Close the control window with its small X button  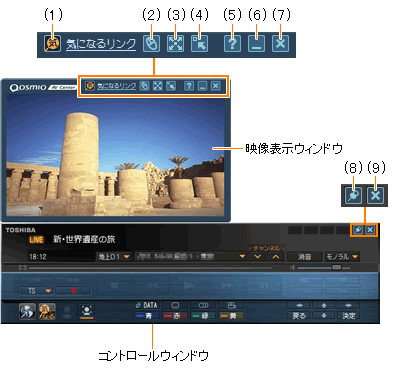[370, 230]
